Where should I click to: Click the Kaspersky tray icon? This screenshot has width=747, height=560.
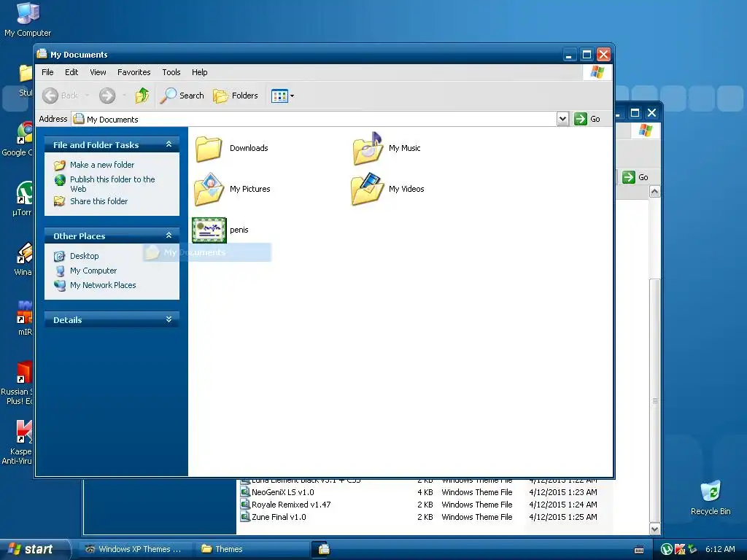680,550
